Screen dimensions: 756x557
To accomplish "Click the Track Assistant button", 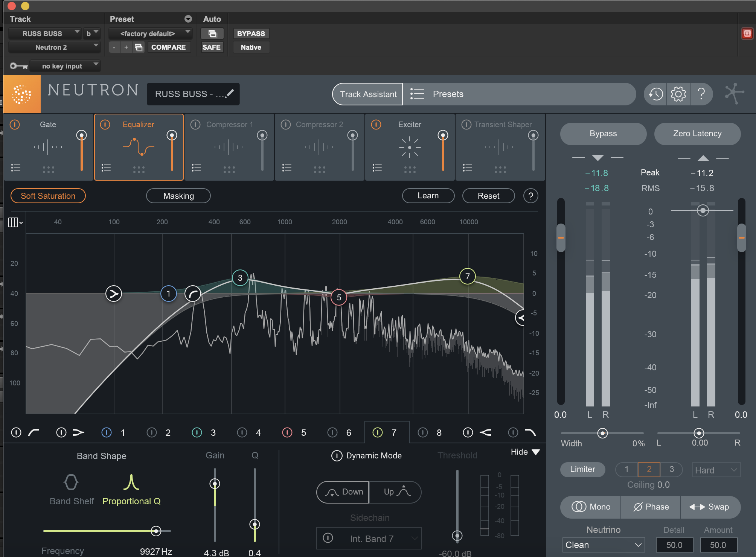I will coord(368,94).
